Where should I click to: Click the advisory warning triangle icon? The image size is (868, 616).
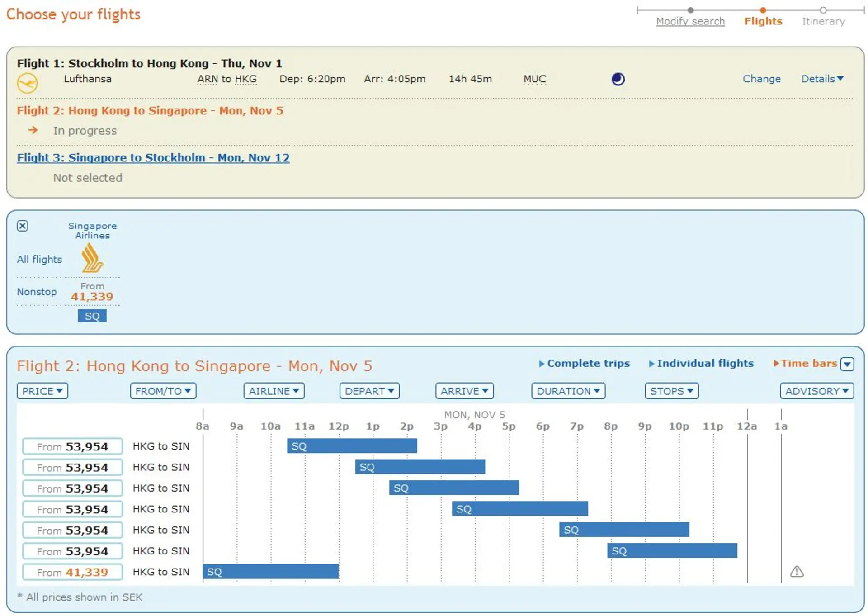(x=797, y=572)
